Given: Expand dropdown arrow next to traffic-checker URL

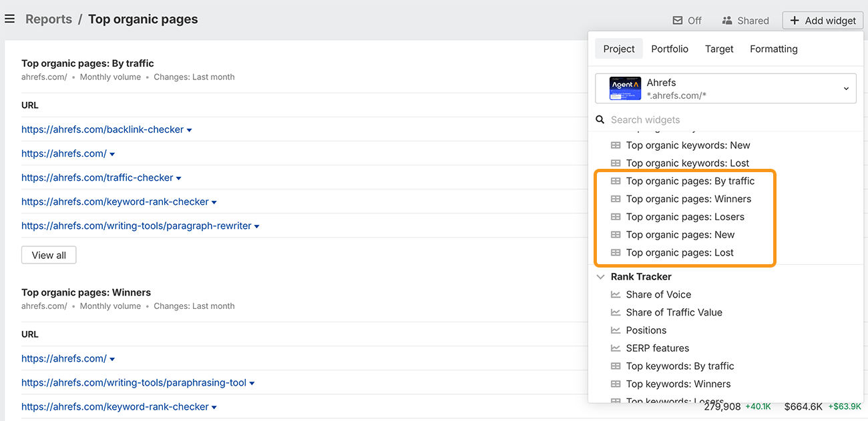Looking at the screenshot, I should click(x=179, y=178).
